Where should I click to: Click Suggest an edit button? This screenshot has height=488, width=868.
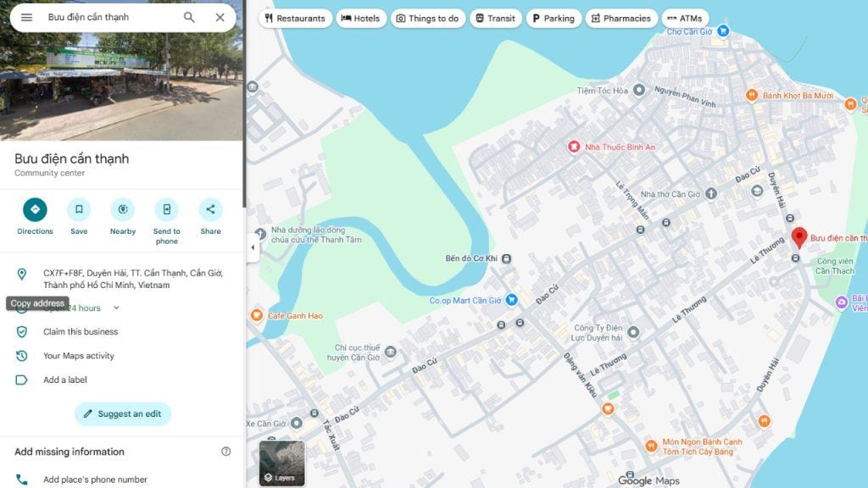(123, 413)
